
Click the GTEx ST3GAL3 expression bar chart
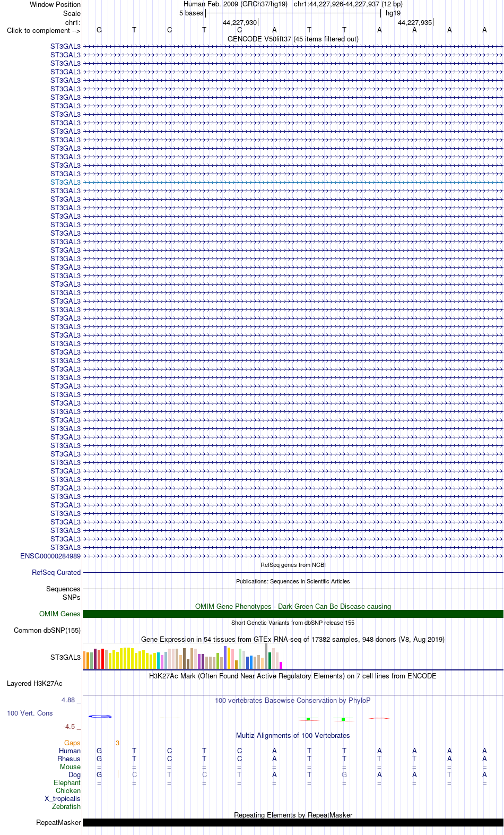[x=183, y=657]
